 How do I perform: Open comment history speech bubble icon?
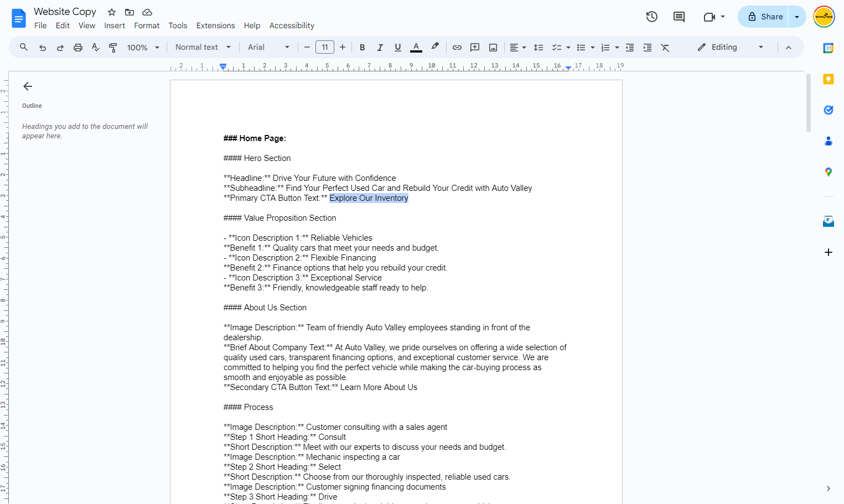(x=679, y=17)
